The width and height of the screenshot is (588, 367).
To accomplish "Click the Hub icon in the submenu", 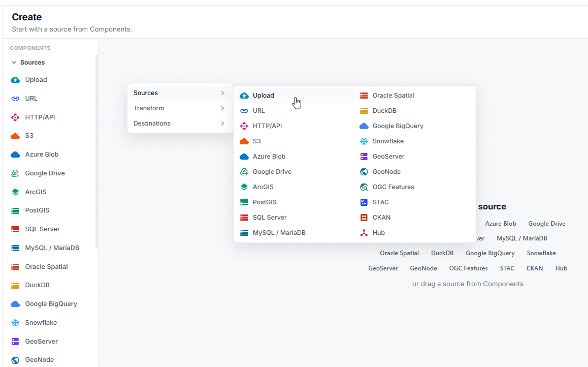I will [x=364, y=233].
